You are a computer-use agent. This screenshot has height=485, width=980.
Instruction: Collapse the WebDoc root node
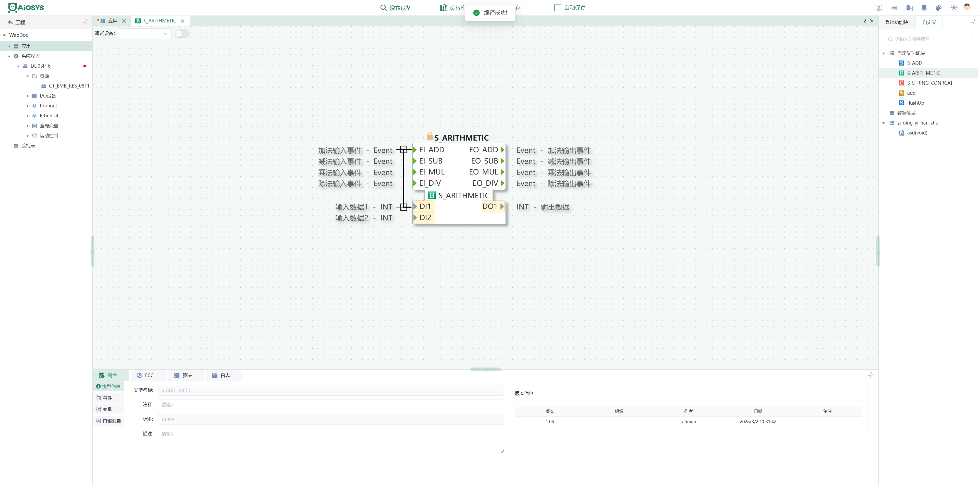4,35
